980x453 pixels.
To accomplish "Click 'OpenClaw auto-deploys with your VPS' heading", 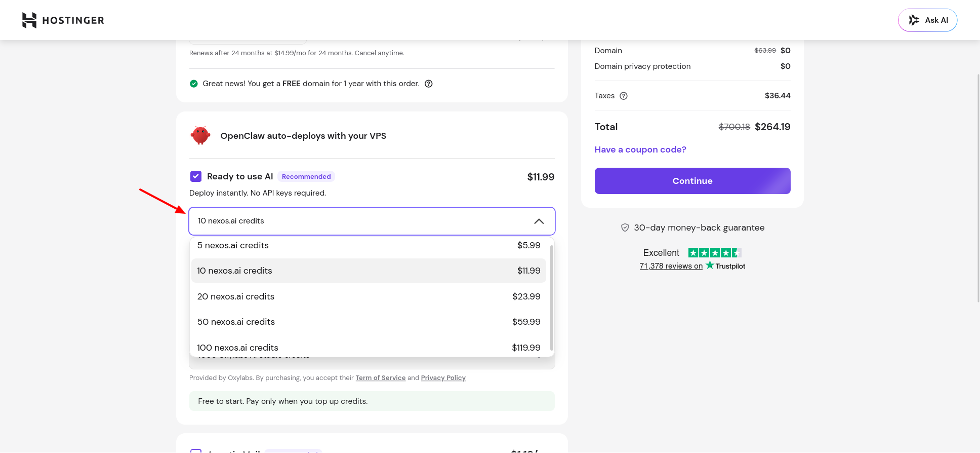I will coord(303,136).
